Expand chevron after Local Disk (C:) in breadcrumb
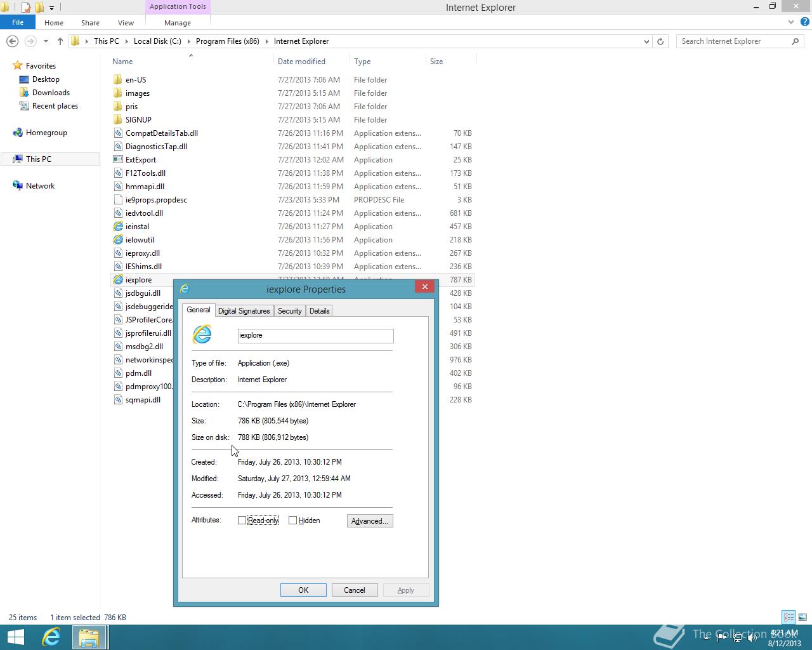 (x=188, y=41)
